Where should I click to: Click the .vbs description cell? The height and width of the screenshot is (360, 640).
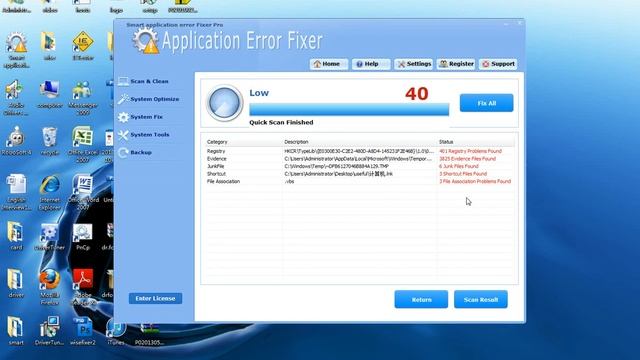pos(289,182)
